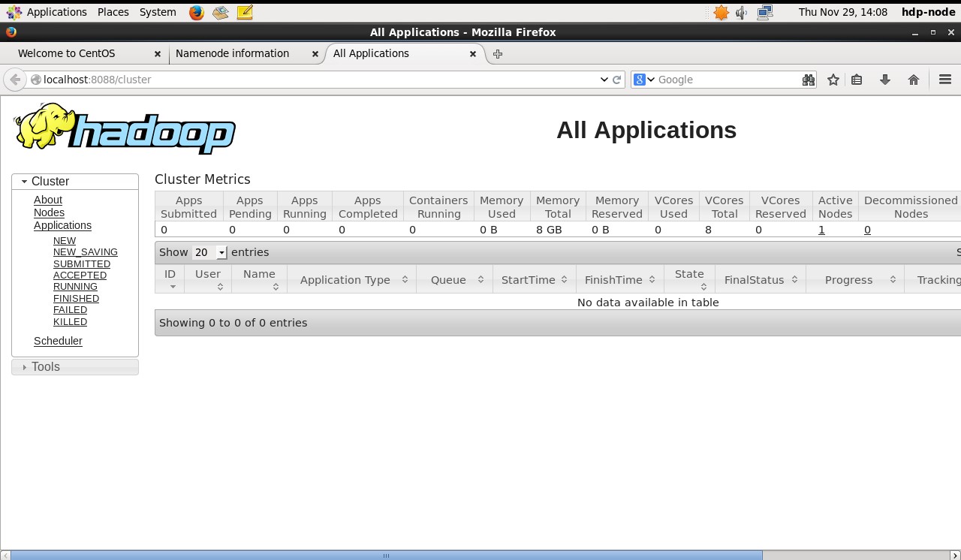Image resolution: width=961 pixels, height=560 pixels.
Task: Filter applications by NEW_SAVING state
Action: [x=86, y=252]
